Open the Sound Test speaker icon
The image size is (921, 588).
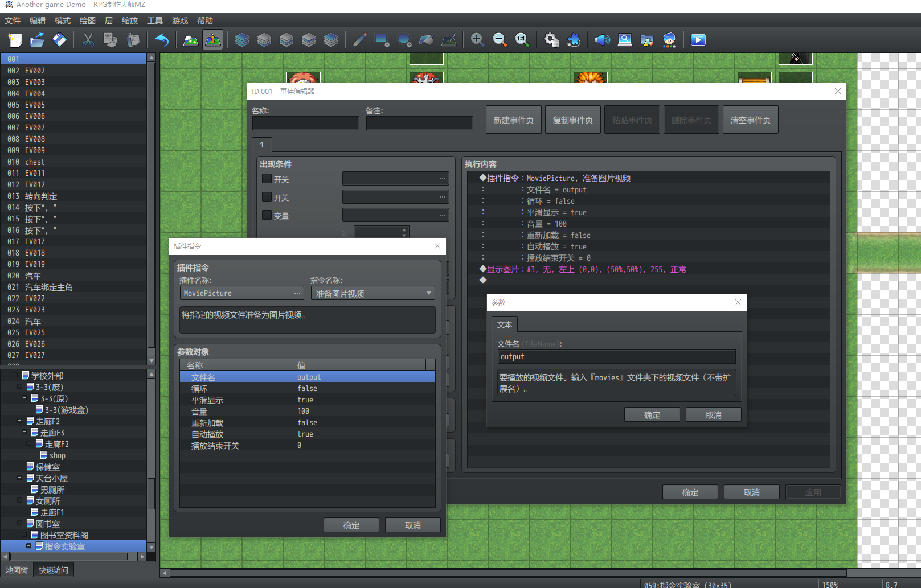[602, 40]
